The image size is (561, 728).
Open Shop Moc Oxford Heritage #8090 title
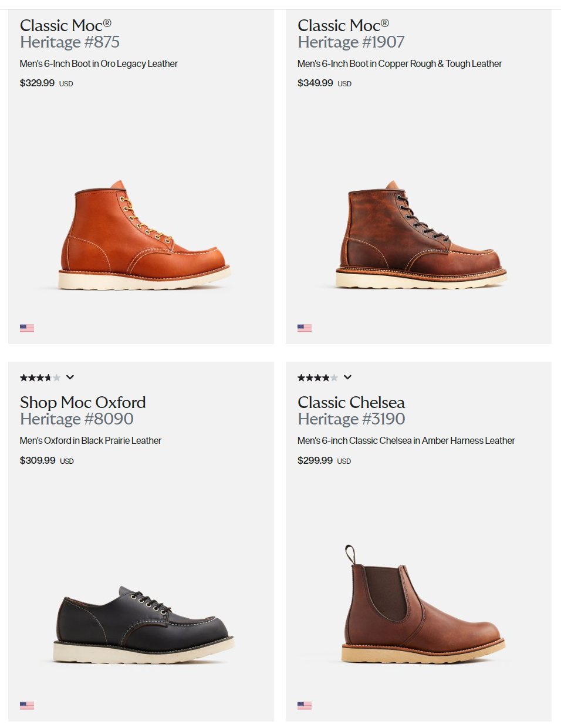point(82,411)
